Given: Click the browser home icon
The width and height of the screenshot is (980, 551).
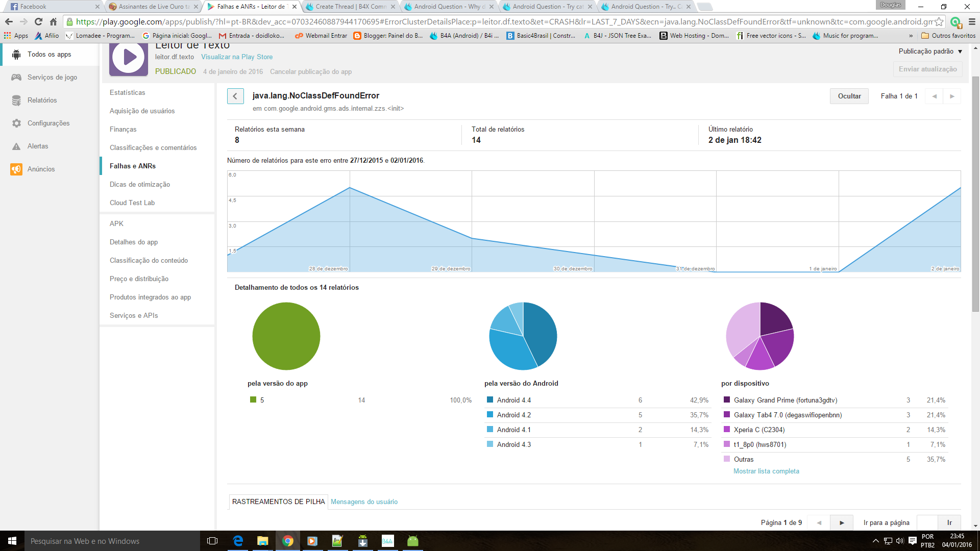Looking at the screenshot, I should pyautogui.click(x=53, y=21).
